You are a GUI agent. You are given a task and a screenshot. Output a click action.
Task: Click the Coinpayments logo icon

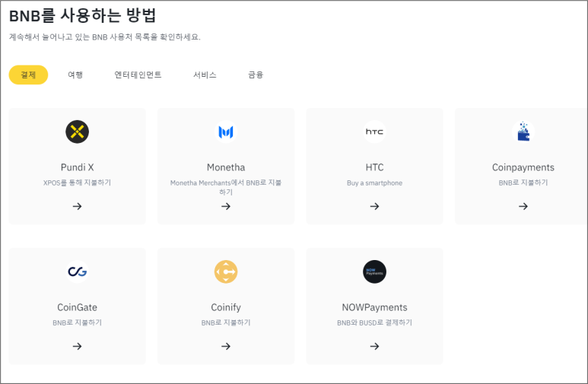pos(523,132)
